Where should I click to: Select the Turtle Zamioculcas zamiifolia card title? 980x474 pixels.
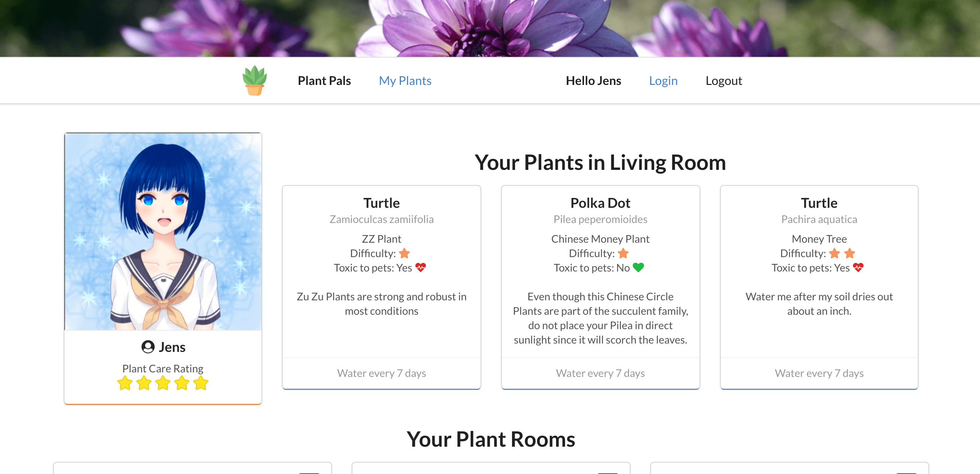[382, 203]
